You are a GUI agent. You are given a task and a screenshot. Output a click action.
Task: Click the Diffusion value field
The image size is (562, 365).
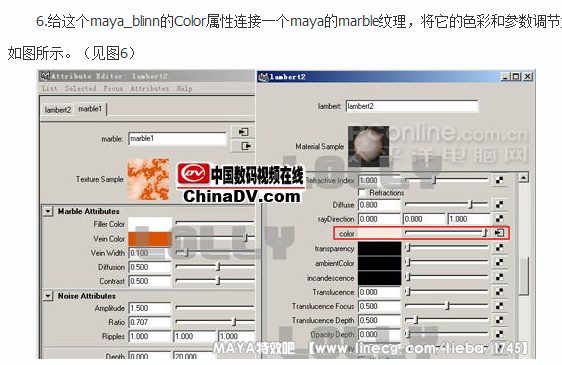[x=150, y=267]
